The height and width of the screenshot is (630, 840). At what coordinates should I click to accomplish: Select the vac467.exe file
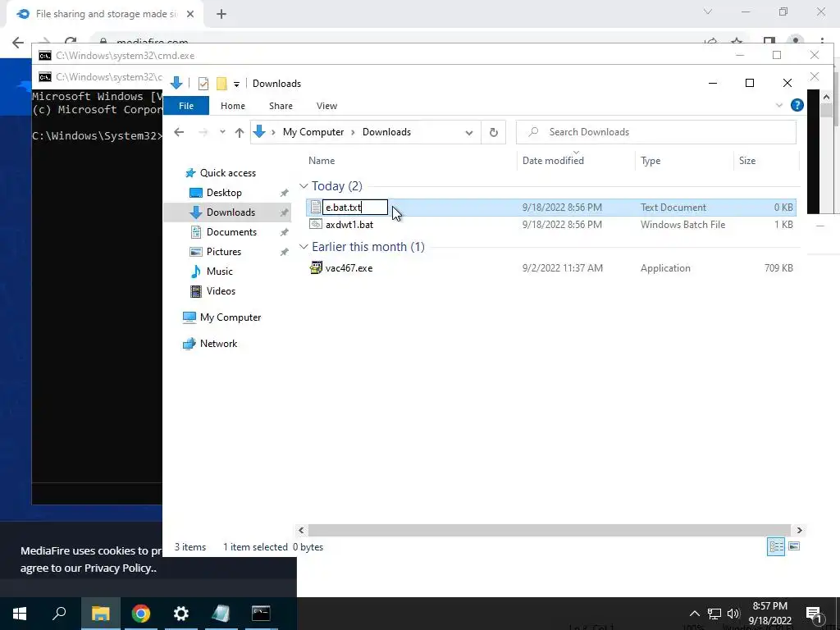[x=349, y=268]
